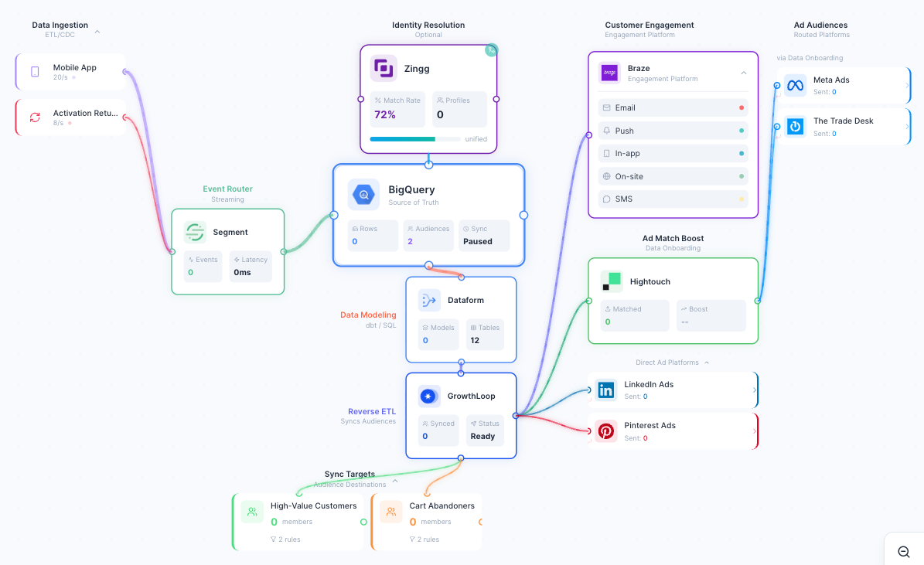Toggle the Email channel in Braze
The image size is (924, 565).
(673, 107)
